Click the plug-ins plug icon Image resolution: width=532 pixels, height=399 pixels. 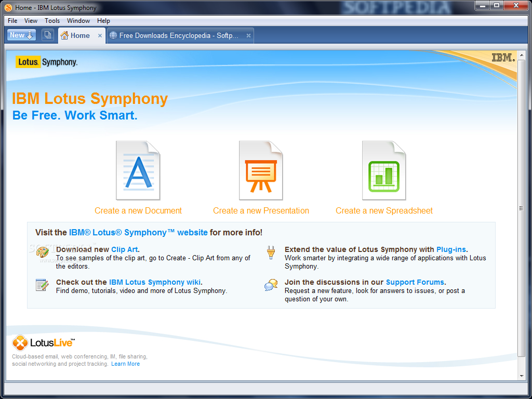[x=271, y=252]
